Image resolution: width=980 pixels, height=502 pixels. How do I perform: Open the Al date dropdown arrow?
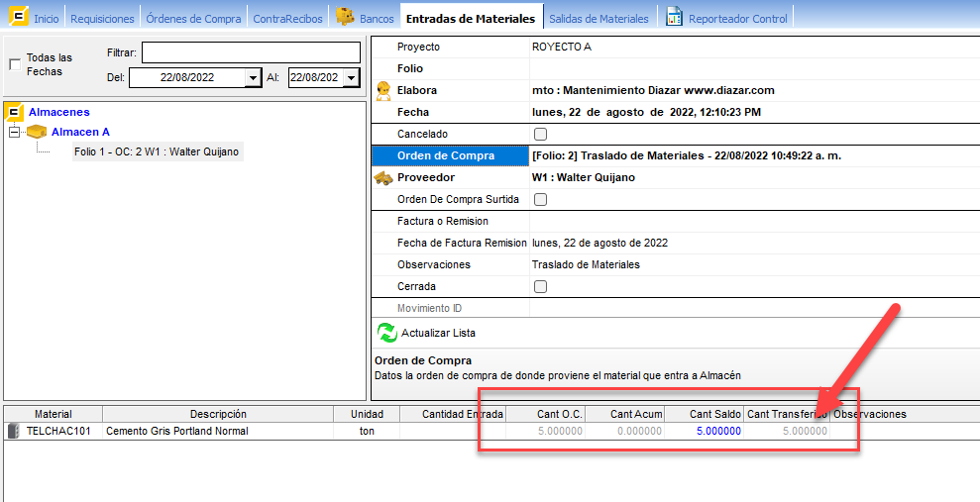pyautogui.click(x=352, y=78)
